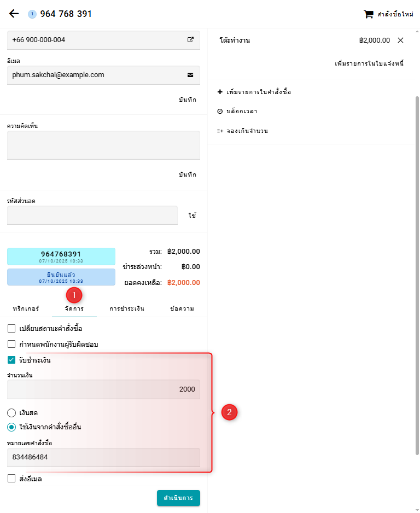Uncheck the รับชำระเงิน checkbox

point(11,360)
